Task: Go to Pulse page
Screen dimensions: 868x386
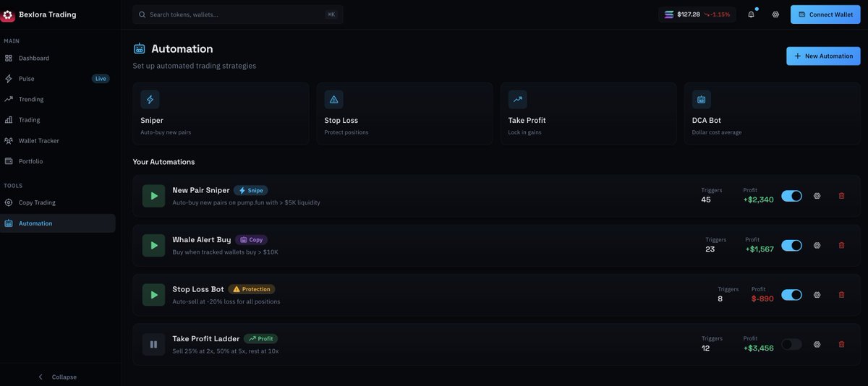Action: coord(58,78)
